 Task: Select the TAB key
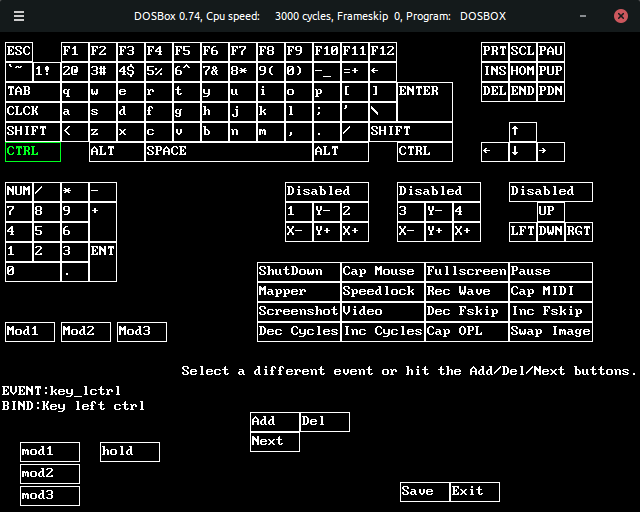coord(33,92)
